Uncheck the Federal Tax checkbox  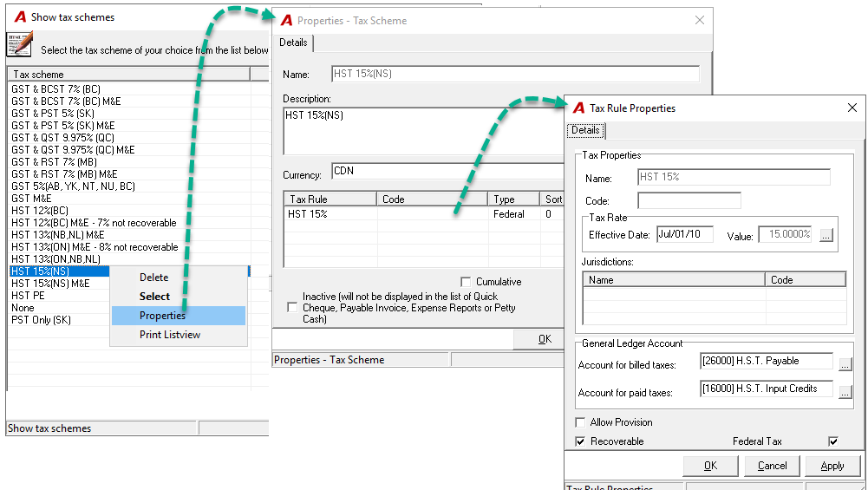pos(833,441)
